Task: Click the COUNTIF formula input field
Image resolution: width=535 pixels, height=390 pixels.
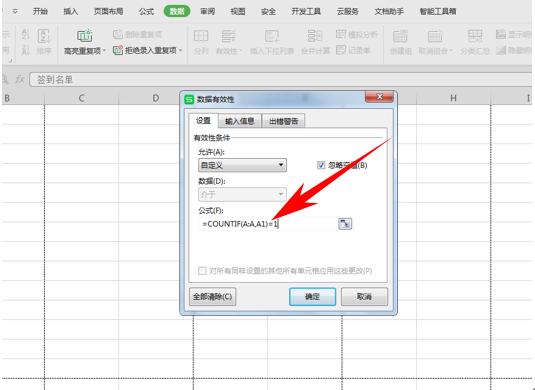Action: (267, 224)
